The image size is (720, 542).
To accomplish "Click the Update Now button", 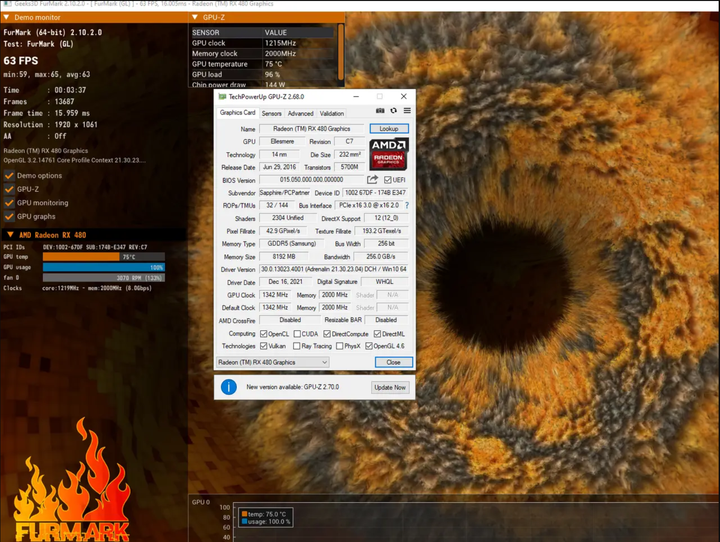I will pyautogui.click(x=390, y=387).
